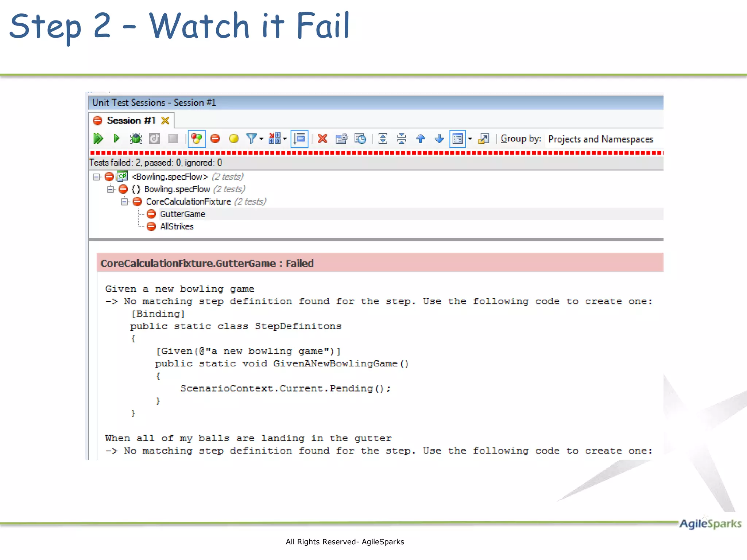Toggle ignored tests yellow circle filter
Screen dimensions: 747x560
(x=234, y=139)
